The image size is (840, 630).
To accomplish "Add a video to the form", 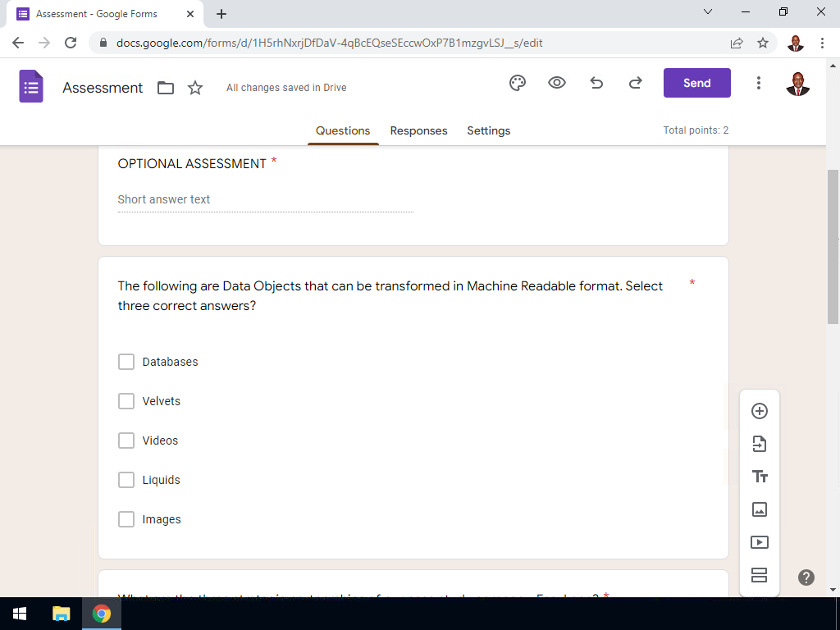I will (x=759, y=542).
